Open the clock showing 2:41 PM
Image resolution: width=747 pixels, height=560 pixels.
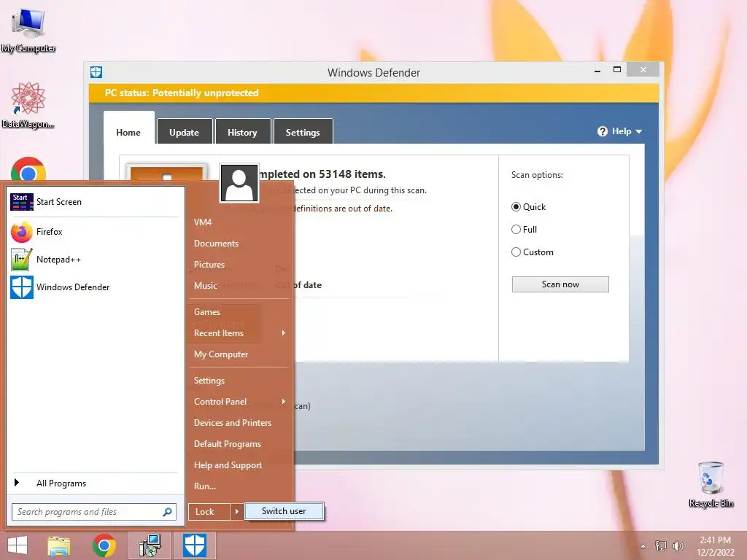click(716, 546)
